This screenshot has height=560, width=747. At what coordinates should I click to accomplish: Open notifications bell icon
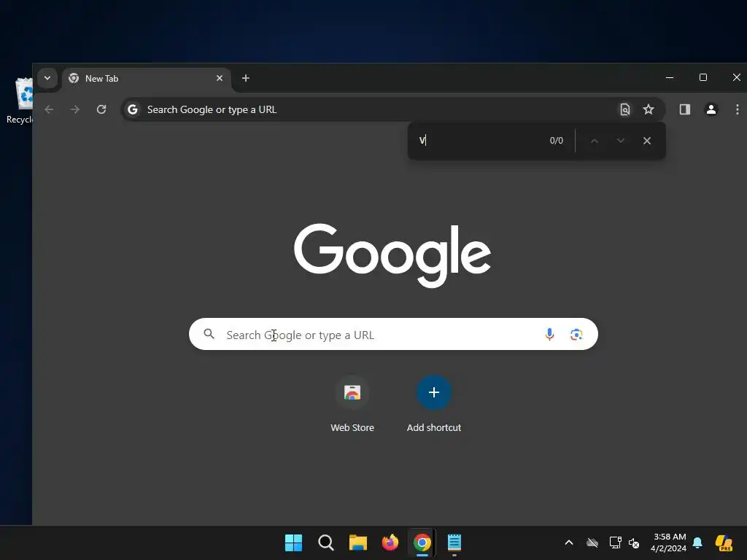(x=697, y=542)
